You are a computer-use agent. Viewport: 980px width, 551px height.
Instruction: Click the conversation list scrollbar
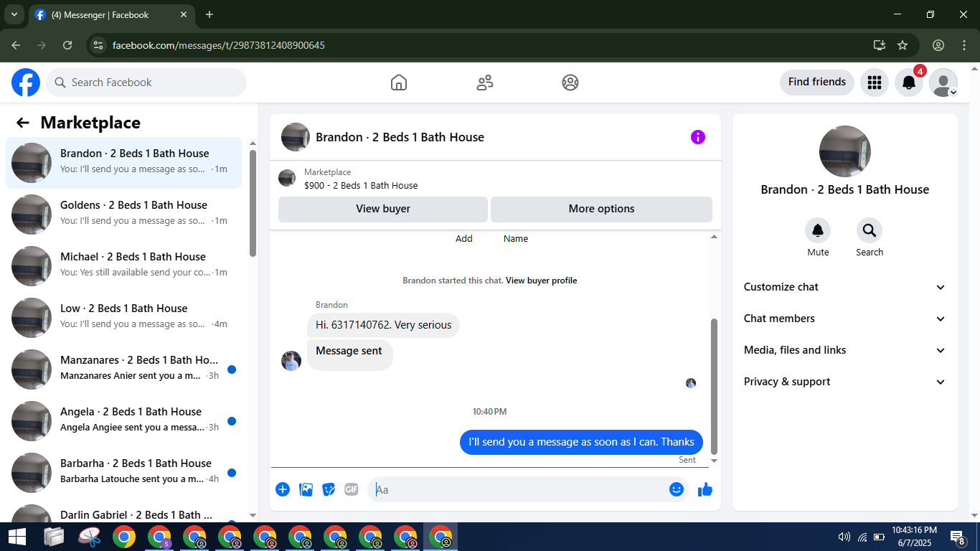(x=253, y=203)
